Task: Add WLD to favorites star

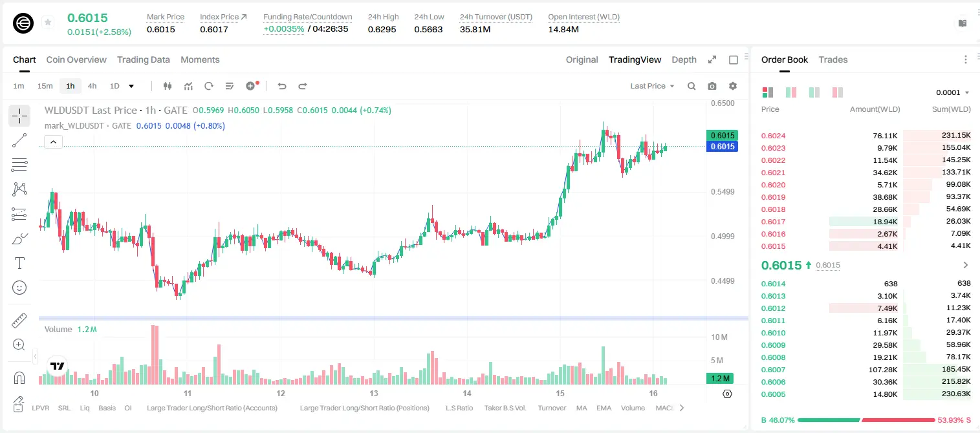Action: [x=48, y=23]
